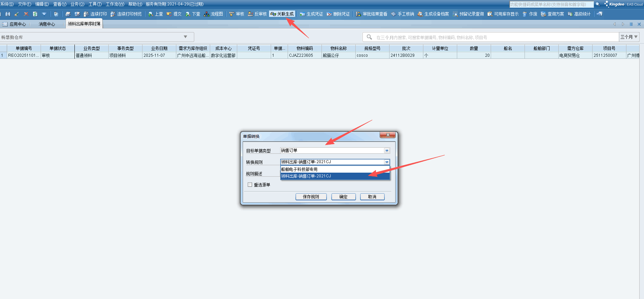Switch to the 消息中心 tab
The height and width of the screenshot is (299, 644).
pyautogui.click(x=47, y=24)
